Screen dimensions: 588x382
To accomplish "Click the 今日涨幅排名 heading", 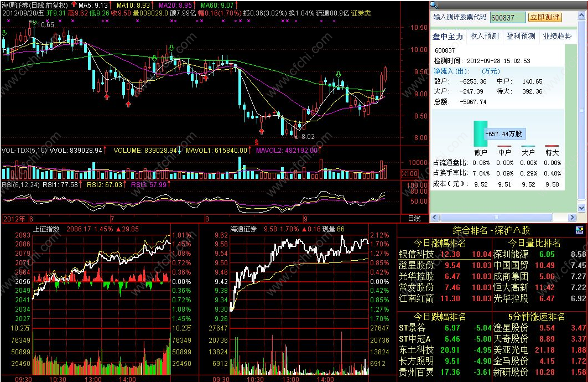I will click(x=440, y=243).
